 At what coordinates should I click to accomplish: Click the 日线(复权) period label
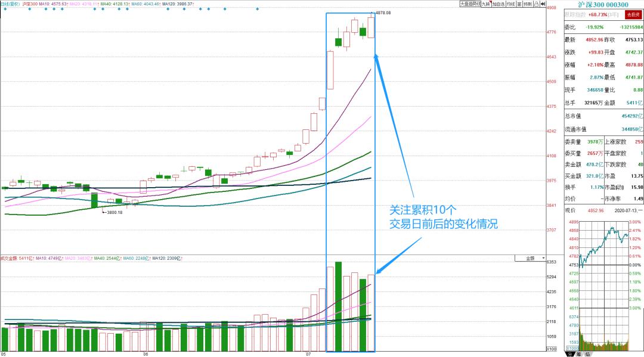point(11,4)
